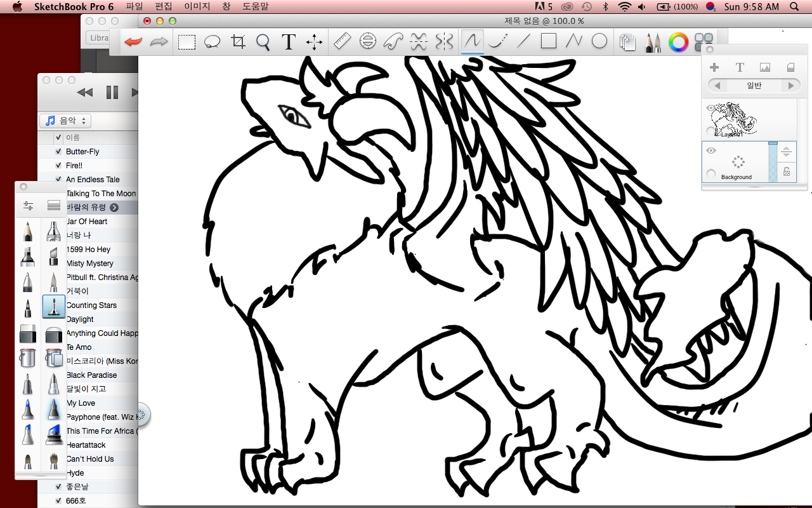Select the Crop tool
Screen dimensions: 812x508
click(238, 42)
